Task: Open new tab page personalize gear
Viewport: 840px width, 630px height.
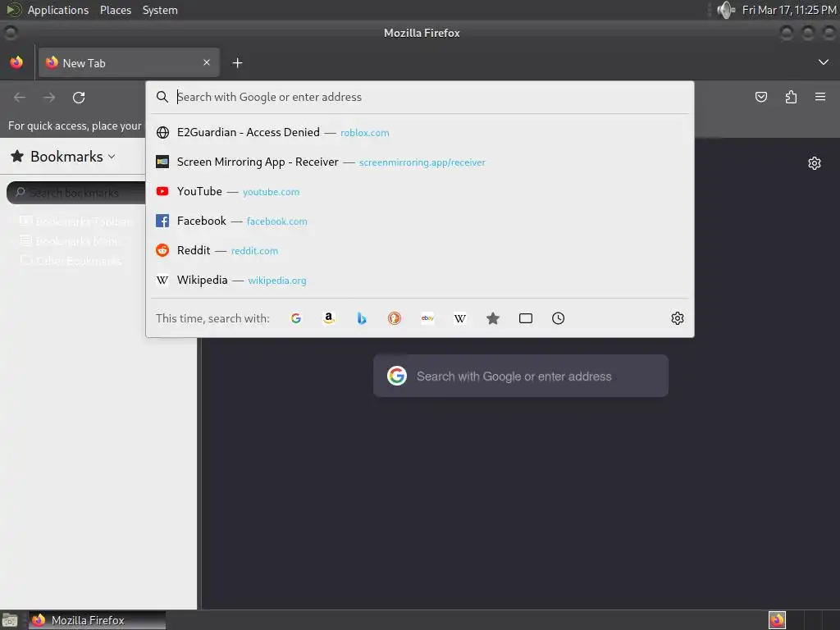Action: point(815,163)
